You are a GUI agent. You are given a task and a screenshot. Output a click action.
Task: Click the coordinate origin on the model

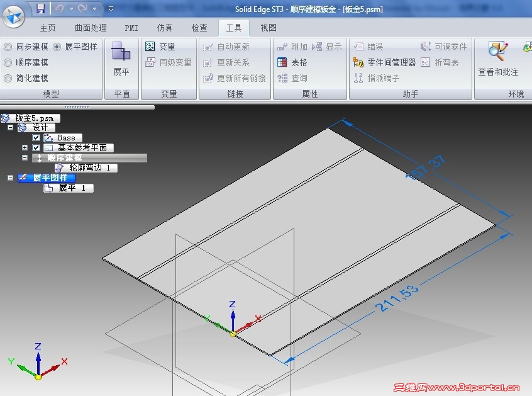coord(233,334)
